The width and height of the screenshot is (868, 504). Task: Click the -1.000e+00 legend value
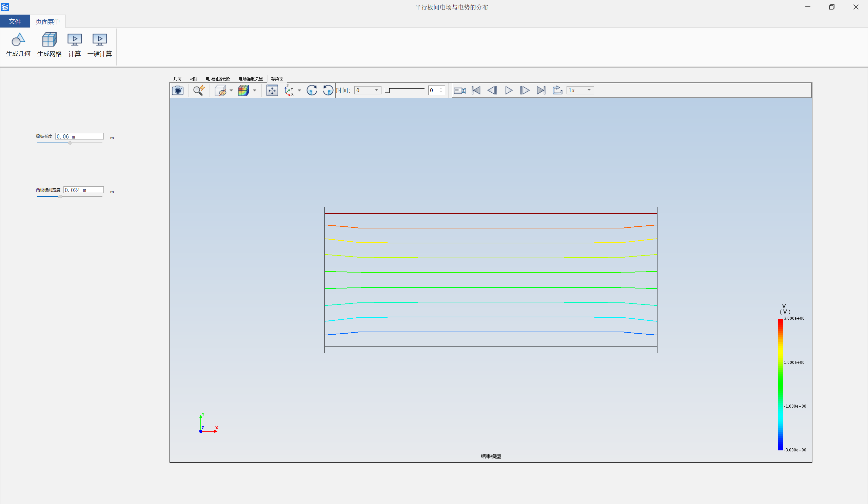click(795, 406)
